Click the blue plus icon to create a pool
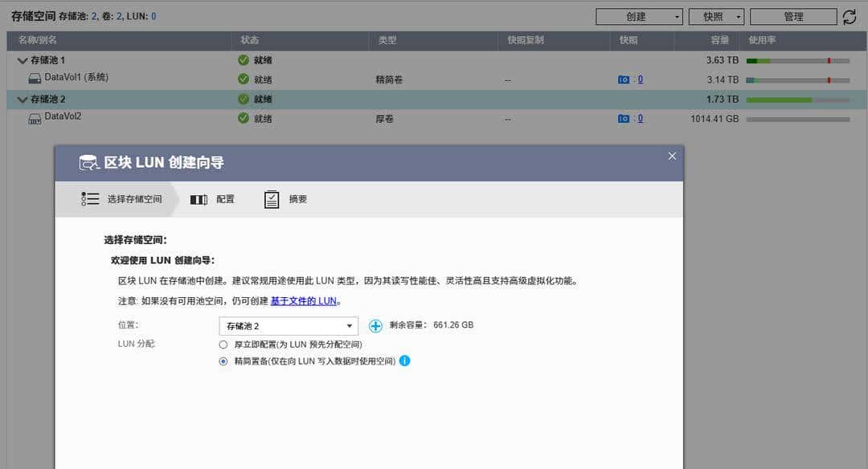The height and width of the screenshot is (469, 868). click(375, 325)
